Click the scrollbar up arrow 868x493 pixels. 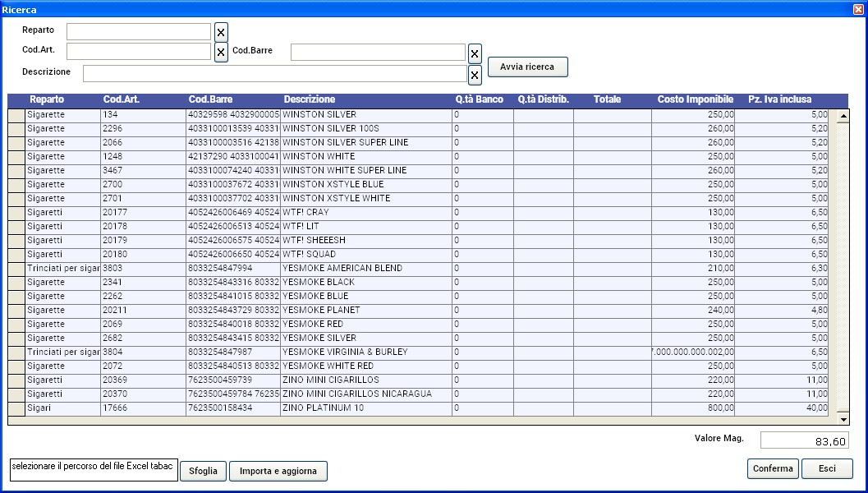[x=842, y=116]
